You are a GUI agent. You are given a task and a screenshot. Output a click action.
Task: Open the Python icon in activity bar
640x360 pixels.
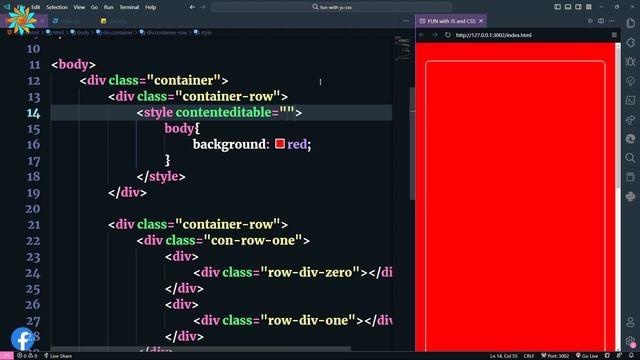click(631, 197)
